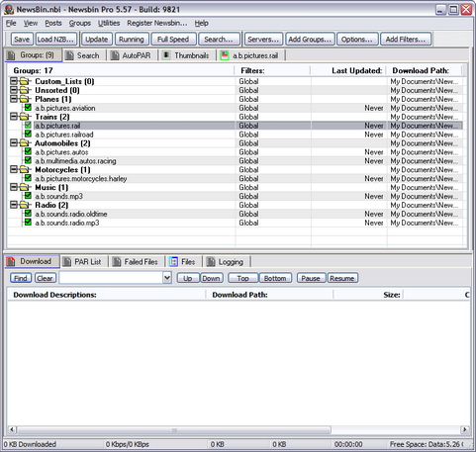This screenshot has height=452, width=476.
Task: Click the Last Updated column header
Action: tap(348, 70)
